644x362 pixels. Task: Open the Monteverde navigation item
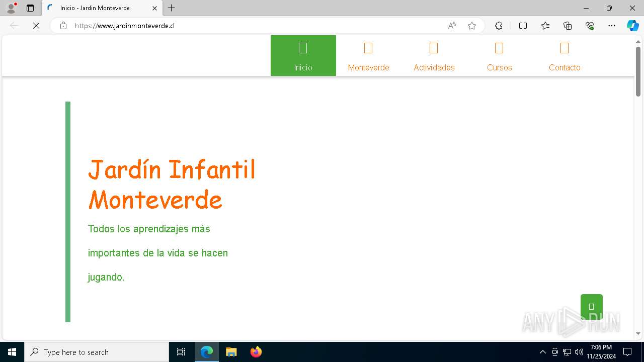(x=368, y=56)
